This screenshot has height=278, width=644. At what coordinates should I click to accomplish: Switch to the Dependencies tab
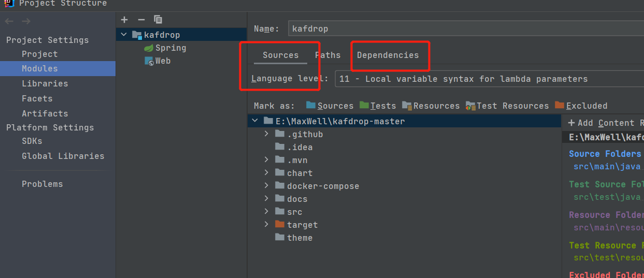(388, 55)
